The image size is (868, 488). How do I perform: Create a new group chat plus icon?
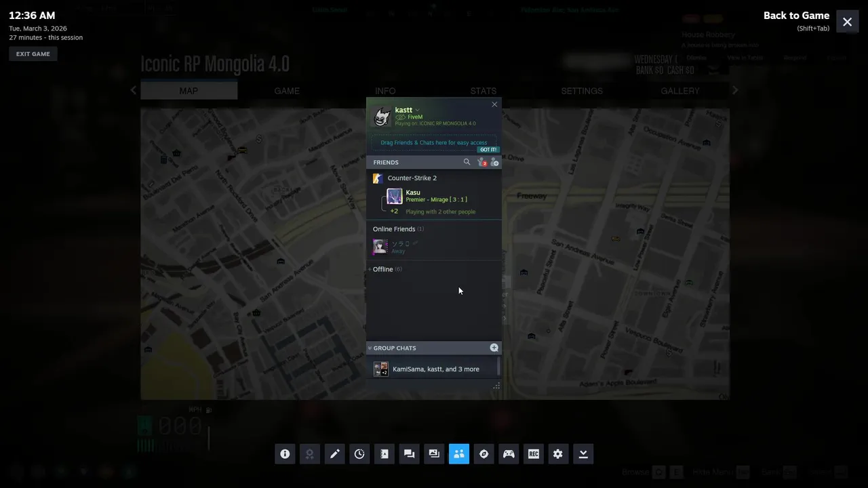tap(494, 348)
